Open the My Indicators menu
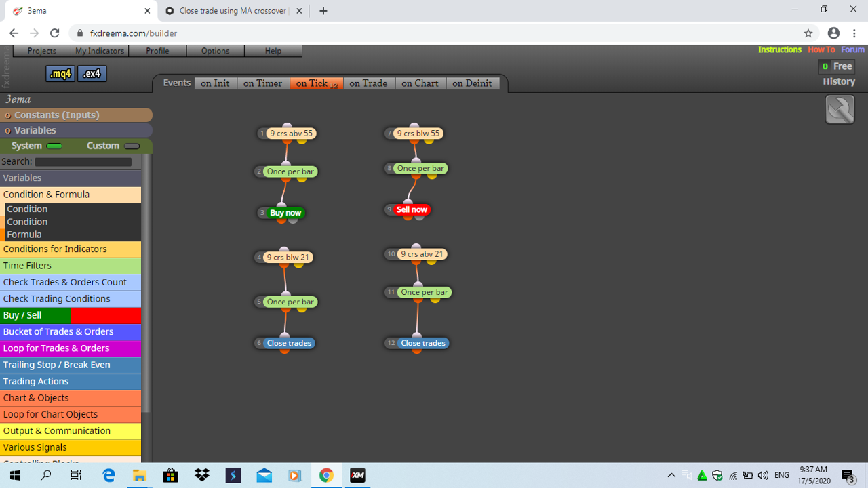This screenshot has width=868, height=488. (100, 51)
